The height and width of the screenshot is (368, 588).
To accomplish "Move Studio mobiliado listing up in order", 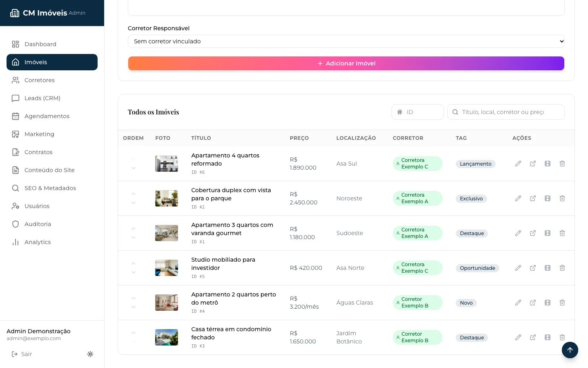I will click(134, 263).
